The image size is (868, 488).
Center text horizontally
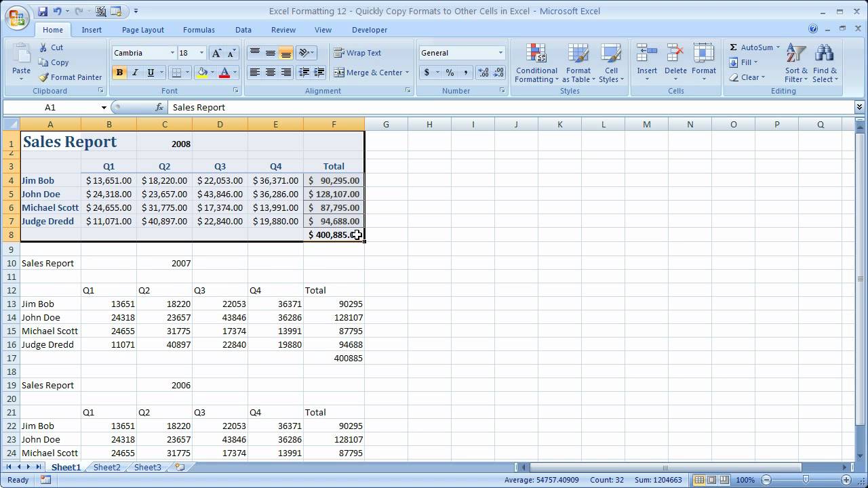[271, 73]
